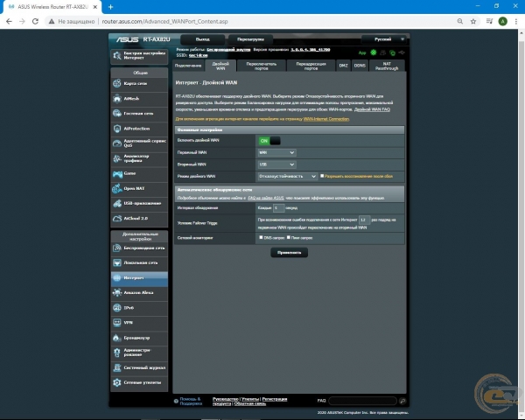This screenshot has height=420, width=525.
Task: Open Administration in the sidebar
Action: 139,353
